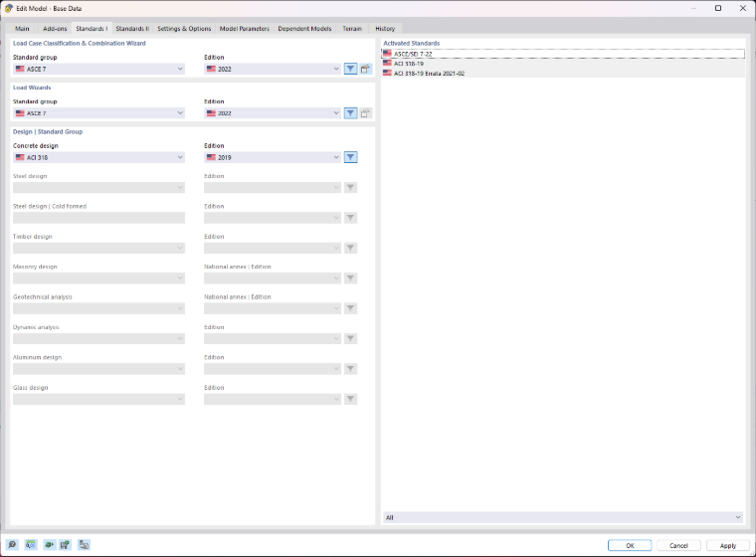
Task: Maximize the Edit Model window
Action: 718,8
